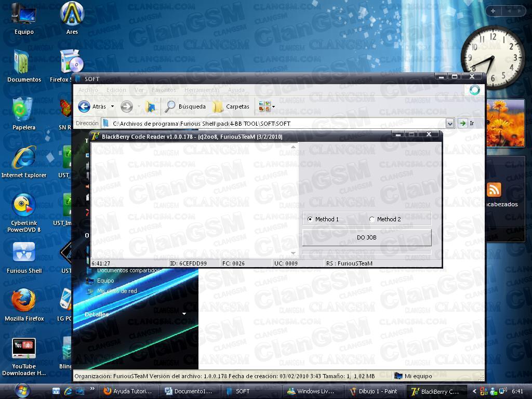Click show desktop quick launch icon

point(80,391)
